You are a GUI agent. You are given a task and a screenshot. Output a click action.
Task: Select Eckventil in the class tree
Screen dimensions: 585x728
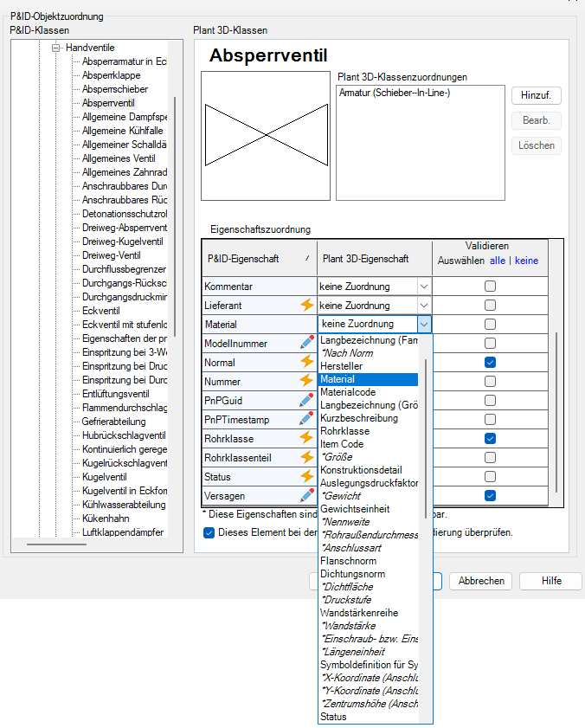(100, 311)
